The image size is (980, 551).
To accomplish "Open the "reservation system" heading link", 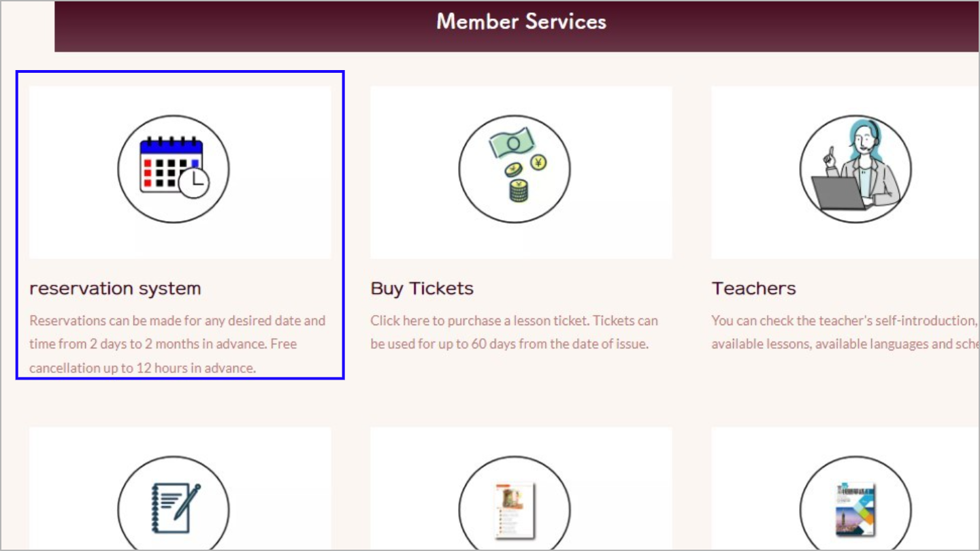I will (x=115, y=288).
